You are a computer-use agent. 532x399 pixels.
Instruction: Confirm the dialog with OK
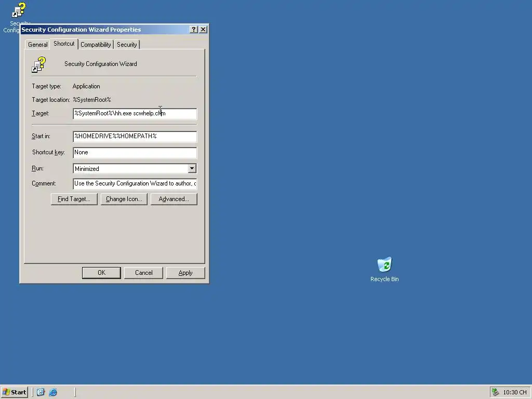pyautogui.click(x=101, y=273)
